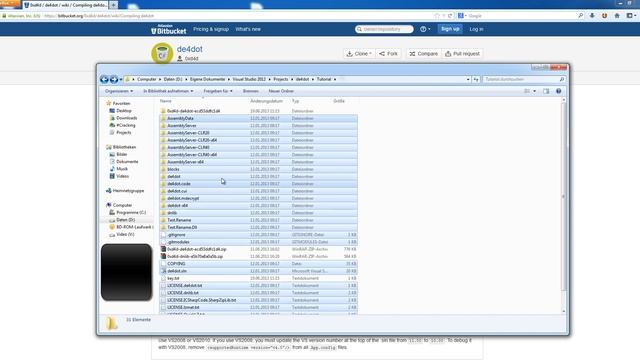Click Visual Studio 2012 in breadcrumb
The width and height of the screenshot is (640, 360).
point(249,79)
